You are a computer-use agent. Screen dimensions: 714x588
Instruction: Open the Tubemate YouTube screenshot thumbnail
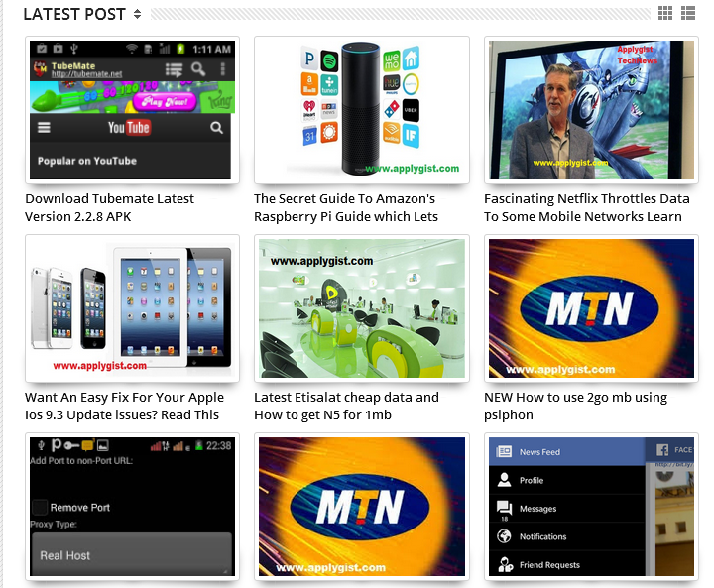click(132, 110)
